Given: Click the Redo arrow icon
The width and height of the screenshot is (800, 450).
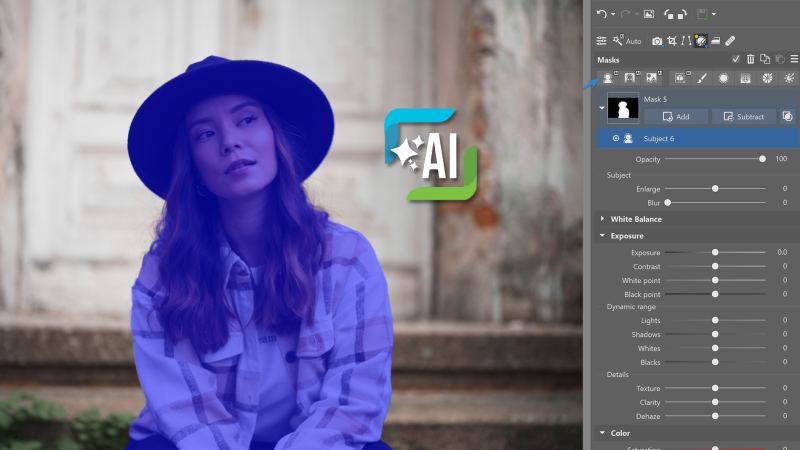Looking at the screenshot, I should pos(626,14).
